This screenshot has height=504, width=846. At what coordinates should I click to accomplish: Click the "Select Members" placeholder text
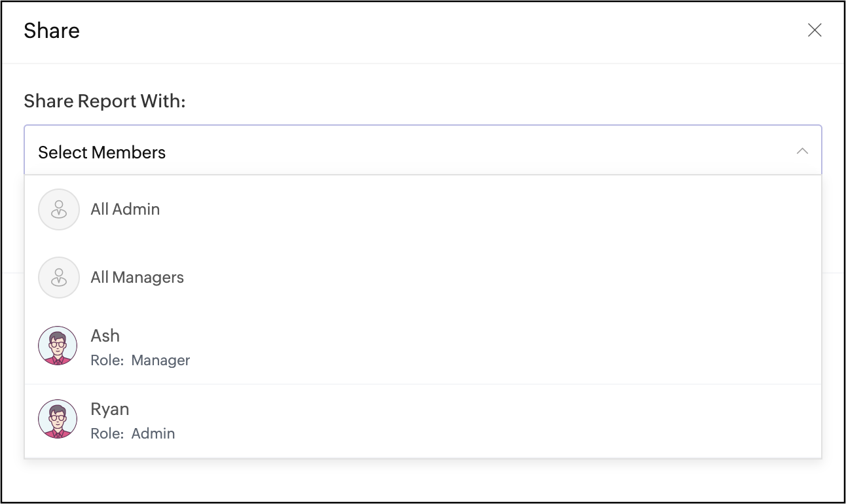tap(101, 153)
